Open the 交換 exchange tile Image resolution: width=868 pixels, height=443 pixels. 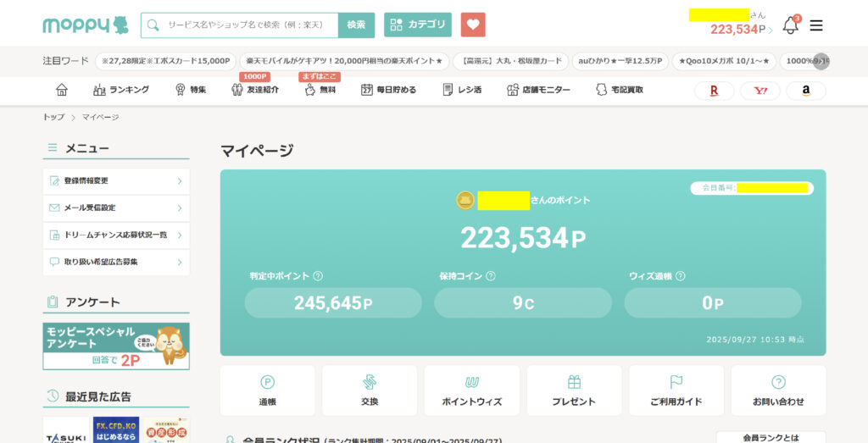click(x=370, y=390)
